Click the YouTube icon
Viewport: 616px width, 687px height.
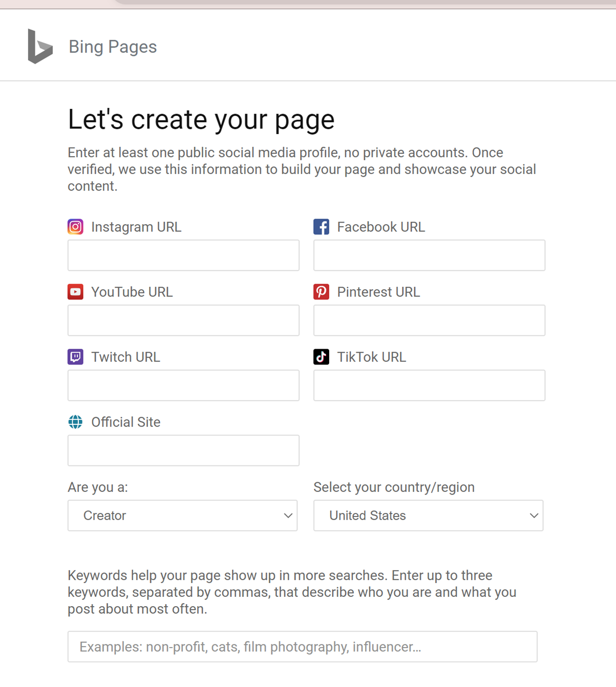tap(75, 292)
